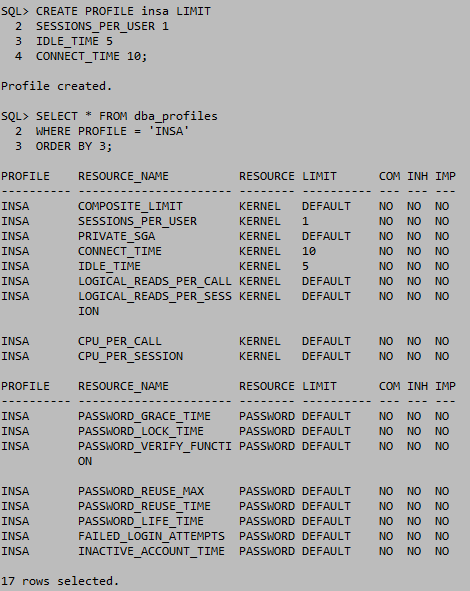Select the LOGICAL_READS_PER_CALL resource name
Screen dimensions: 470x591
(155, 282)
